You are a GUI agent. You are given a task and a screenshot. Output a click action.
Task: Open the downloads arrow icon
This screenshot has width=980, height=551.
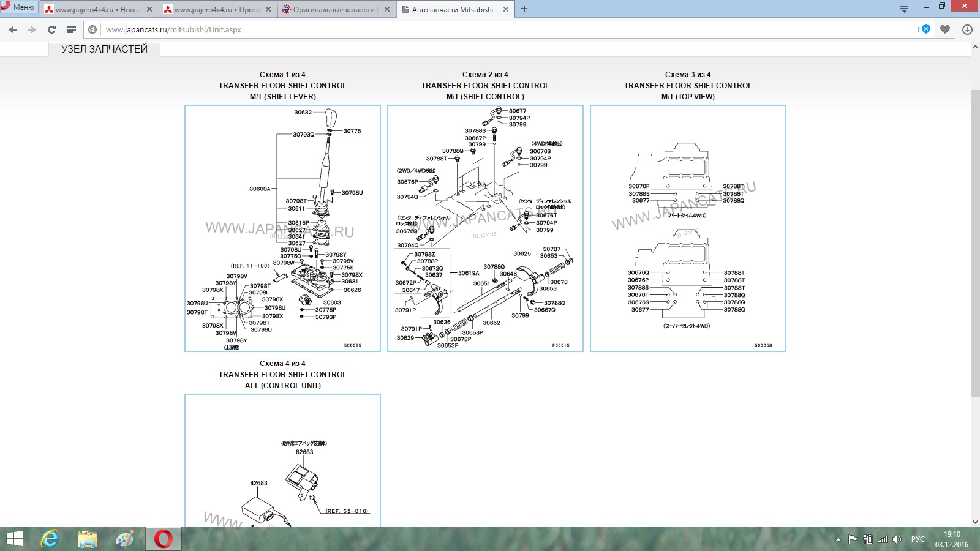(x=967, y=29)
